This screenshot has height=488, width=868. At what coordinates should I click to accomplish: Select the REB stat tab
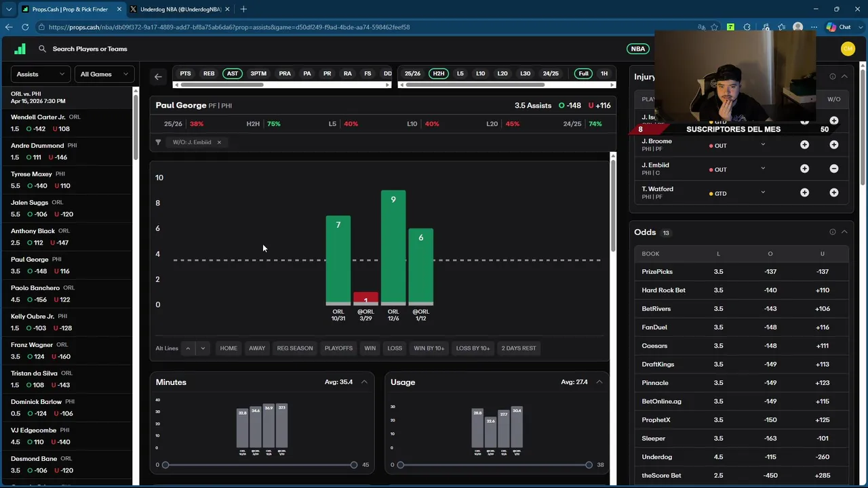209,73
